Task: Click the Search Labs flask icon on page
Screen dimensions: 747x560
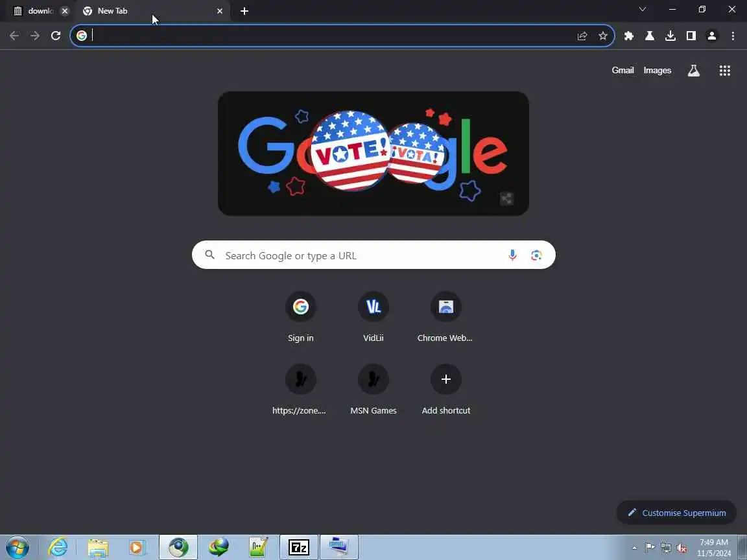Action: (x=694, y=71)
